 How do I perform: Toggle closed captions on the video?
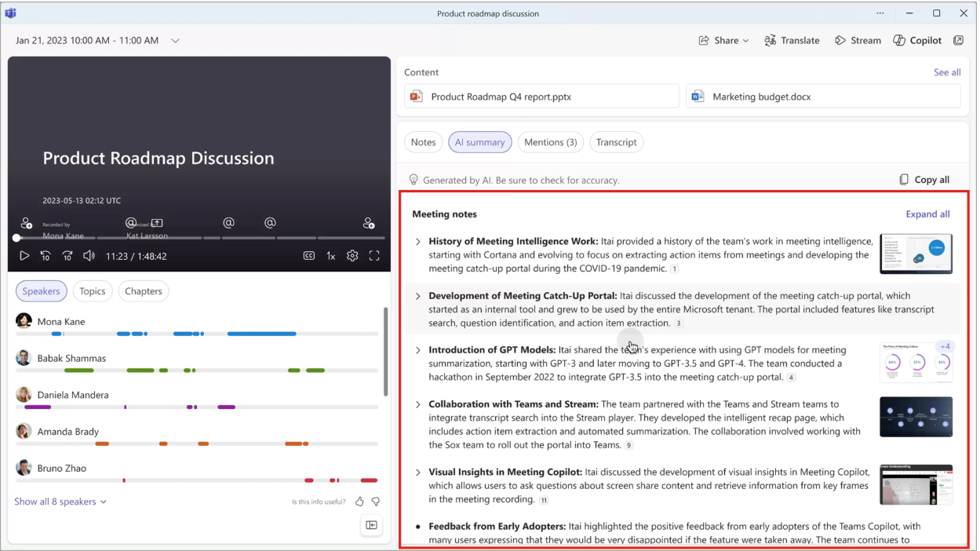point(308,255)
